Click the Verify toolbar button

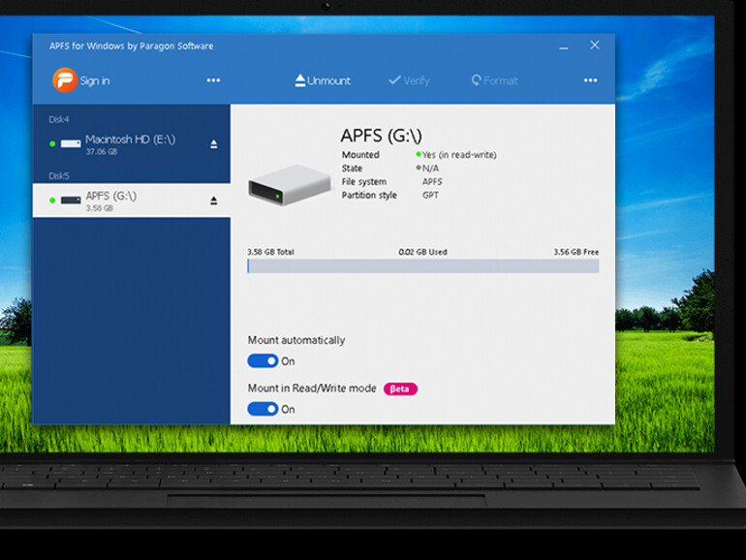click(x=409, y=80)
